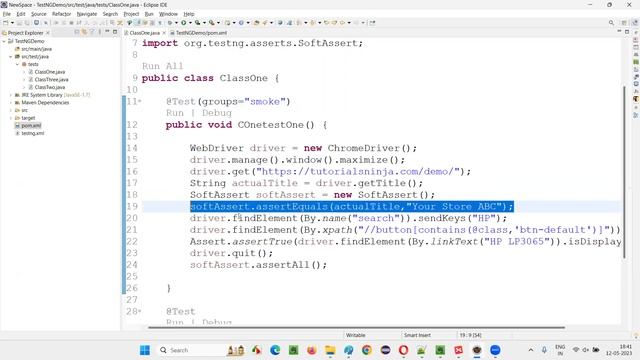Expand Maven Dependencies node
640x360 pixels.
[x=11, y=102]
